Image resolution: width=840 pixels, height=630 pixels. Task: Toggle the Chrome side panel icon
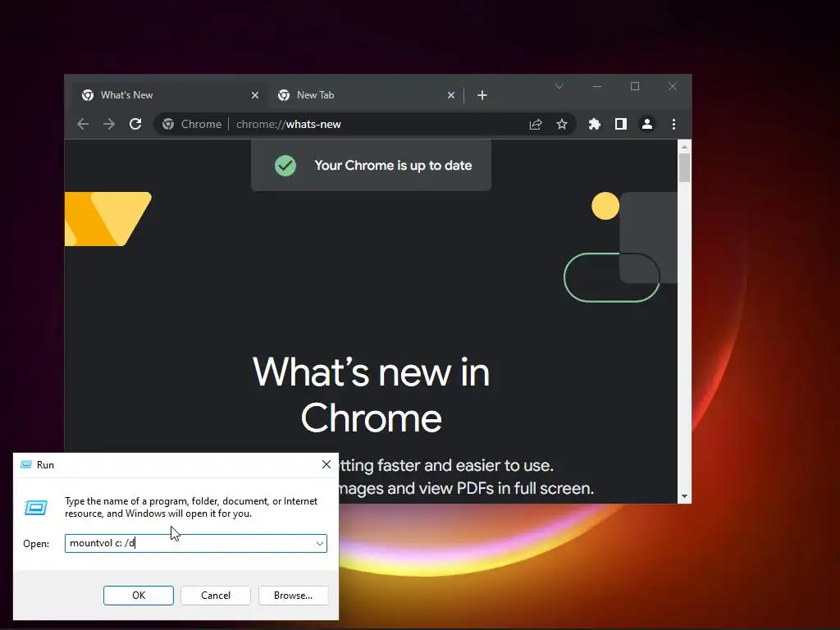point(620,125)
